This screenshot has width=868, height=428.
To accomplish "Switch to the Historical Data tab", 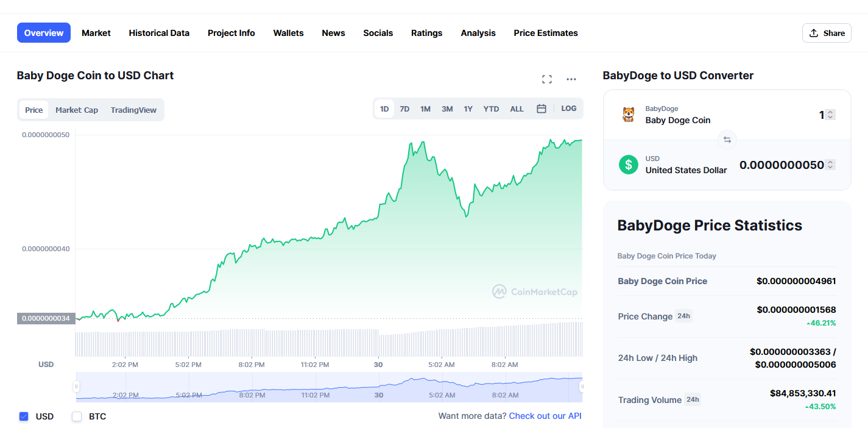I will [159, 33].
